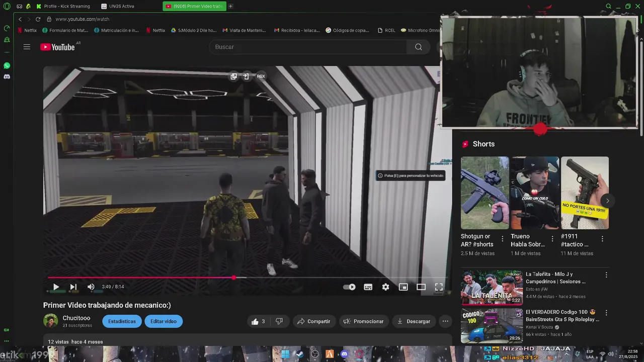The height and width of the screenshot is (362, 644).
Task: Open more actions three-dot menu under video
Action: [445, 321]
